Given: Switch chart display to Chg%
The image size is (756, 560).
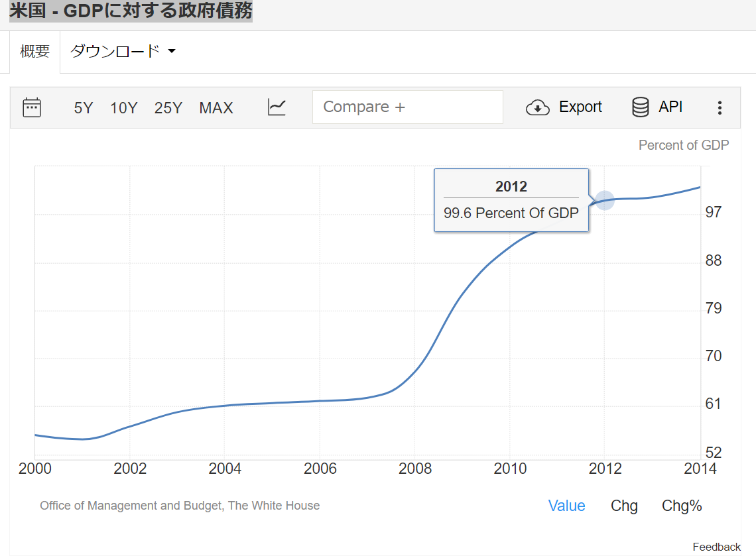Looking at the screenshot, I should (682, 506).
